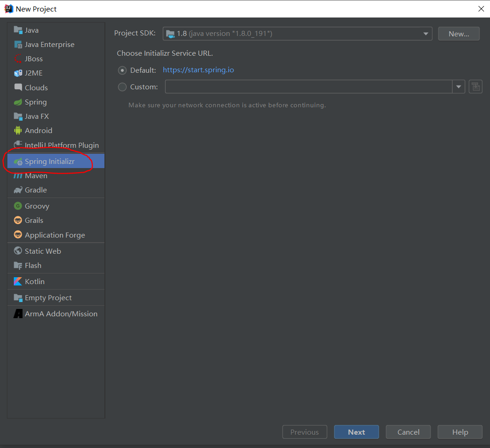Choose Gradle in the project list

click(x=56, y=190)
